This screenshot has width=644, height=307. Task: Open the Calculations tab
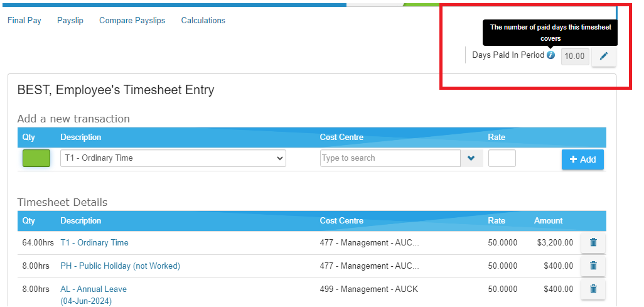click(x=203, y=20)
